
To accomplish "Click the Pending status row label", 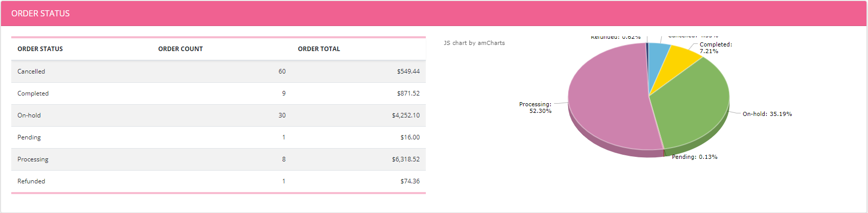I will pos(29,137).
